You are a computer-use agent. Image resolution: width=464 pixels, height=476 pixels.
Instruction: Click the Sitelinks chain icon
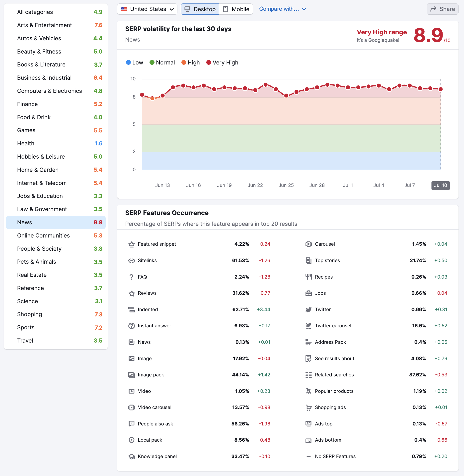tap(131, 261)
